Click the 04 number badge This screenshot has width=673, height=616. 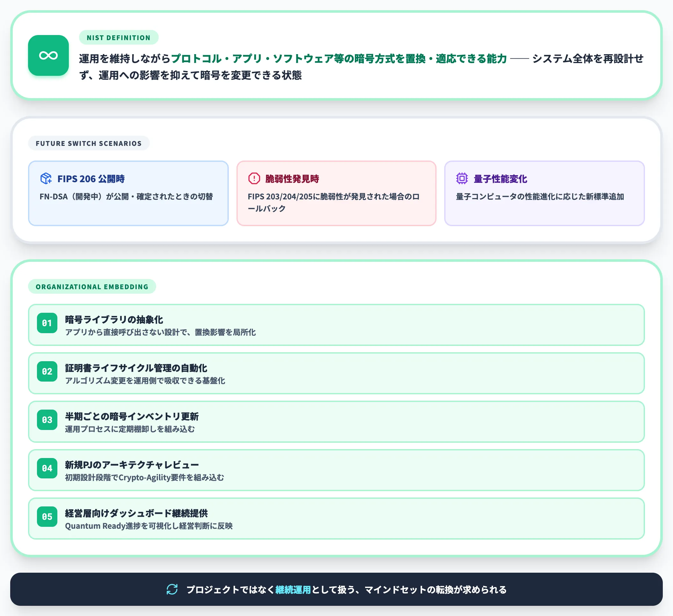coord(47,468)
